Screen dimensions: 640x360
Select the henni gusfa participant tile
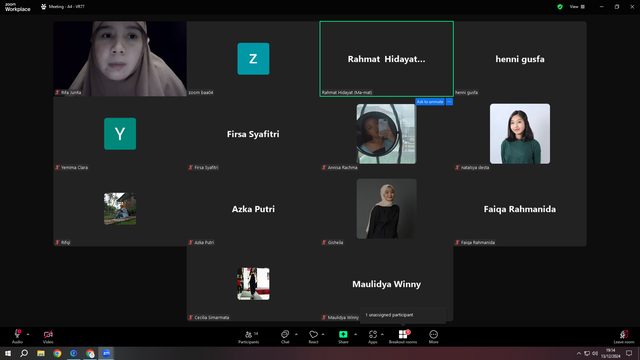pos(520,59)
